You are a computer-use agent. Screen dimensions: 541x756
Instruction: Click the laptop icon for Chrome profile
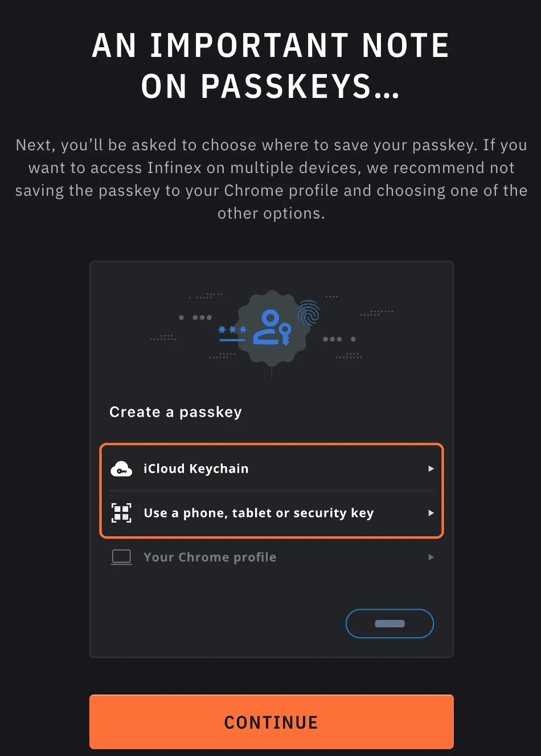121,557
